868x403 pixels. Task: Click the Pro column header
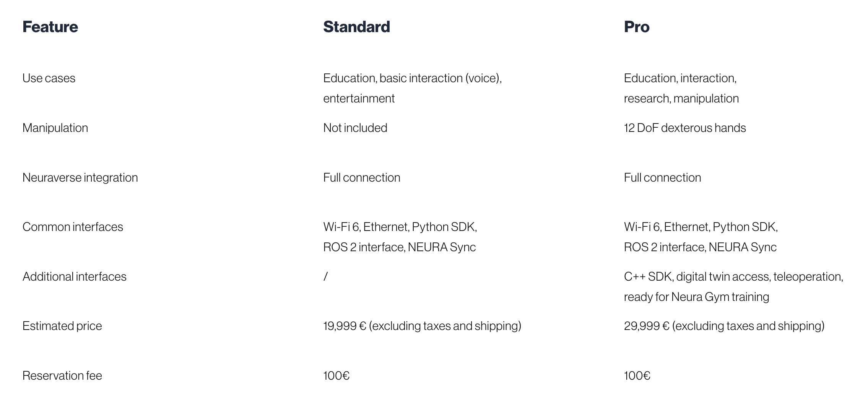coord(636,27)
